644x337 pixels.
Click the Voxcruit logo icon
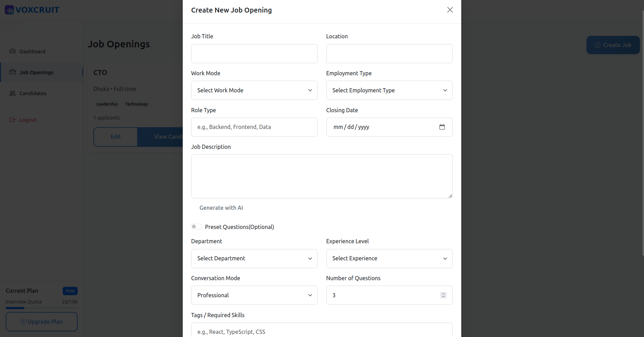pos(9,10)
